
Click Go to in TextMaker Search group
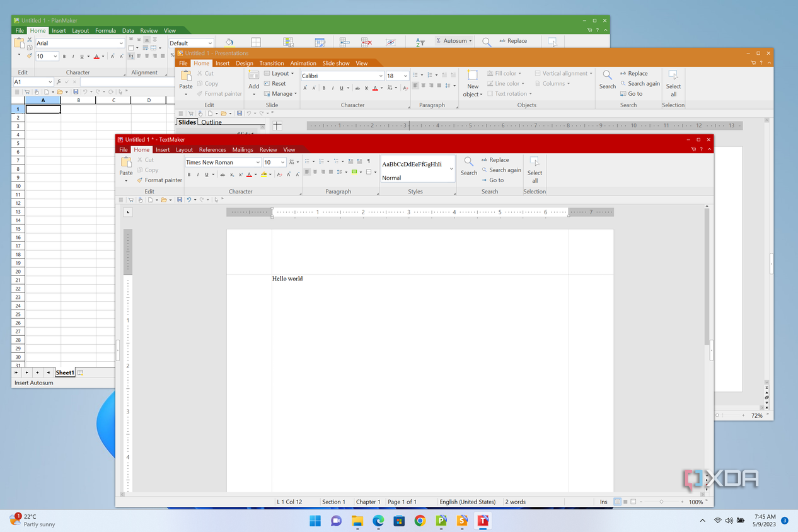coord(492,180)
